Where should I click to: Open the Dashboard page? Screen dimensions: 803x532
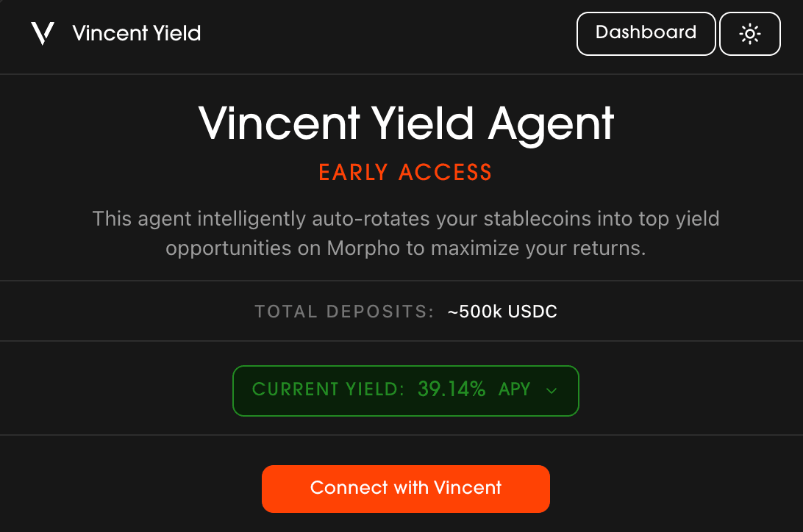point(646,34)
